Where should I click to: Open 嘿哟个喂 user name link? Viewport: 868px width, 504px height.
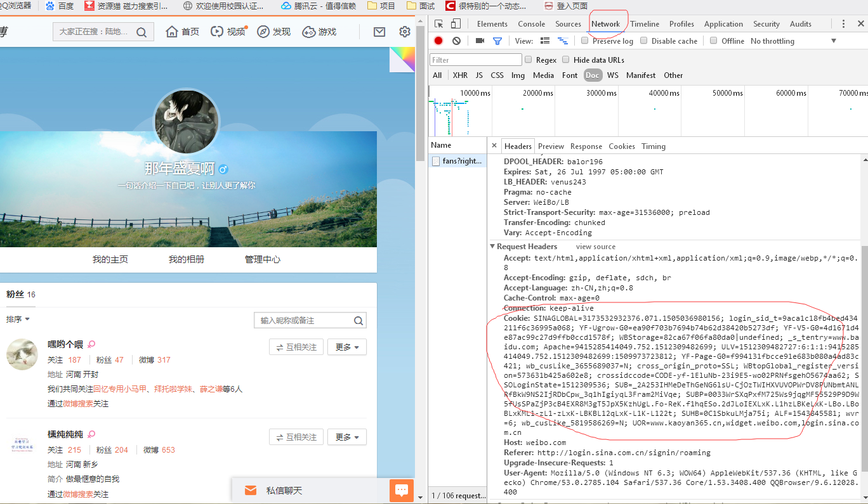coord(65,344)
